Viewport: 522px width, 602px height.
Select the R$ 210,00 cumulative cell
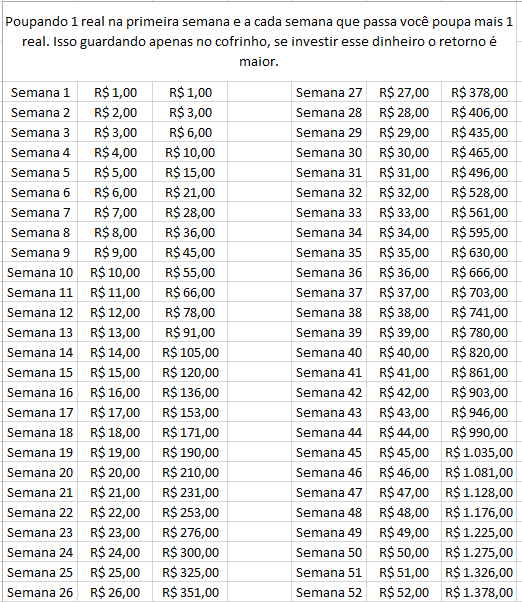coord(190,472)
